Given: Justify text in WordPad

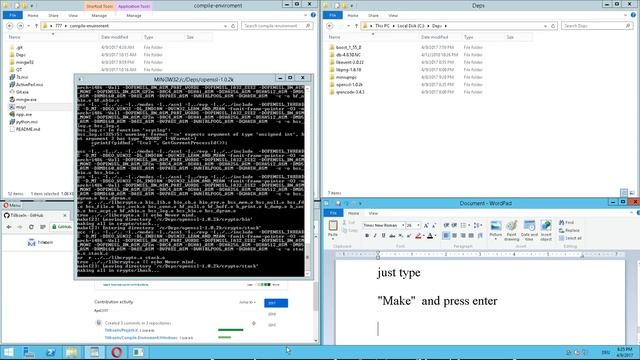Looking at the screenshot, I should (x=471, y=236).
